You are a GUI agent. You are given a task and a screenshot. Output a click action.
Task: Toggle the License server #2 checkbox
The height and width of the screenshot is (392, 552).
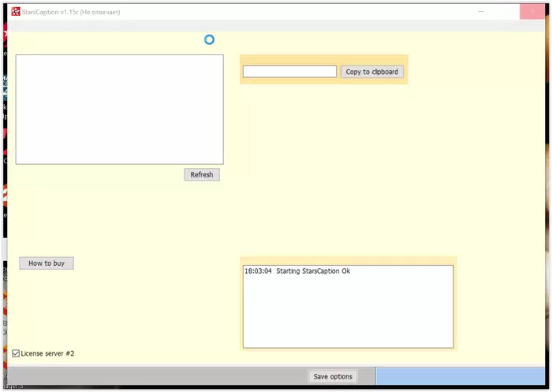(16, 353)
